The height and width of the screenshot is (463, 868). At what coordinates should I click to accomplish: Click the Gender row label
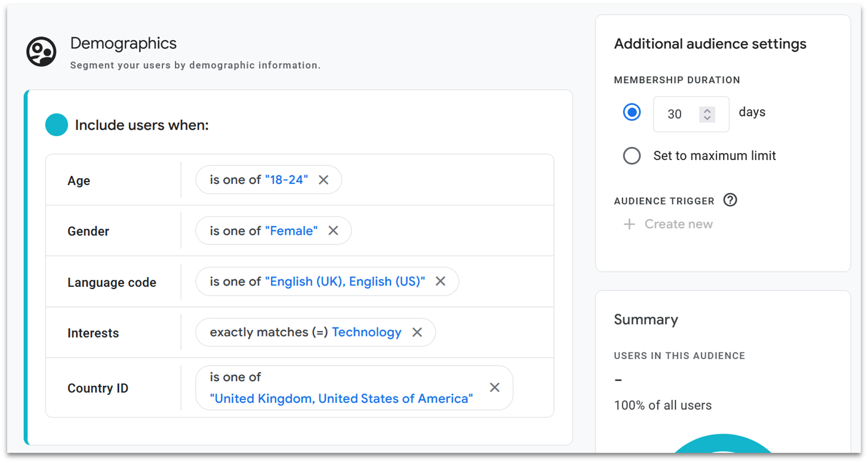click(x=88, y=231)
